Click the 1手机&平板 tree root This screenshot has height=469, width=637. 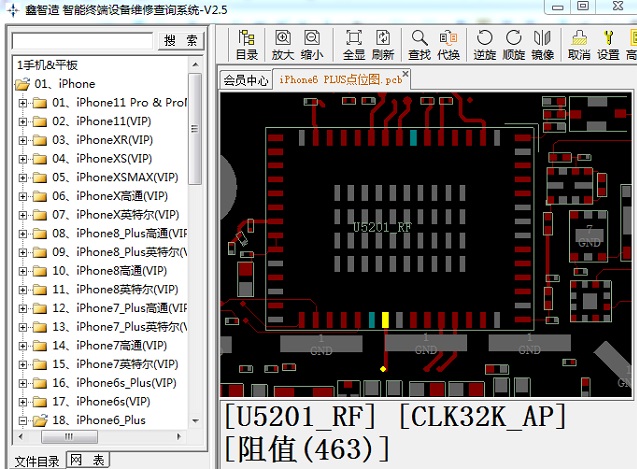point(47,65)
